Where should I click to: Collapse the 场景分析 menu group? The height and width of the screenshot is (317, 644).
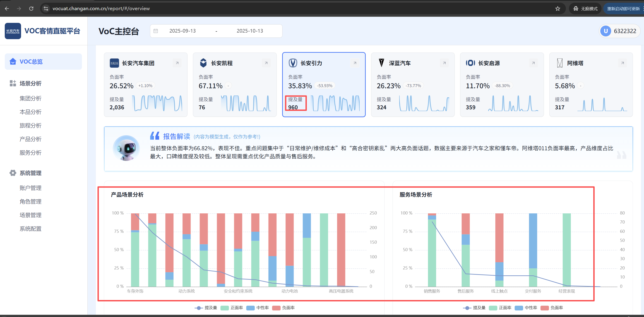click(x=31, y=83)
